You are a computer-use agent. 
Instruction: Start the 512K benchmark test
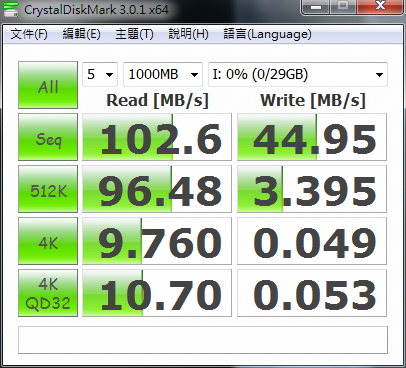48,189
